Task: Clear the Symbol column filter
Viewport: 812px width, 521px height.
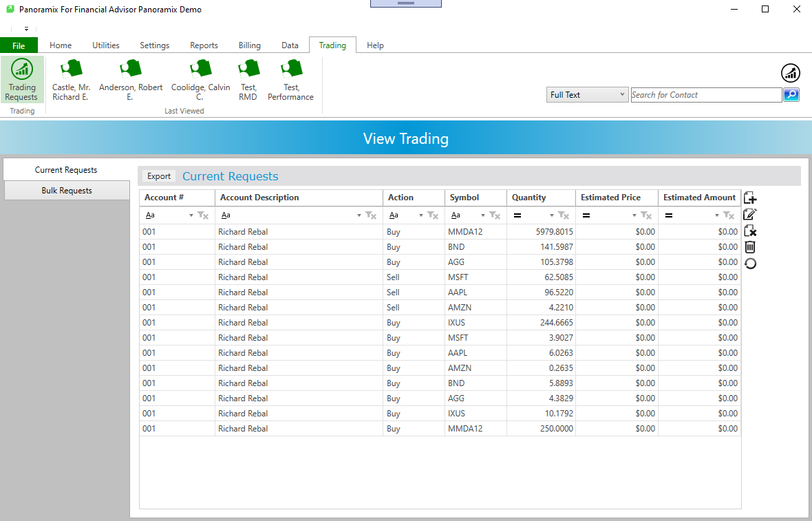Action: (495, 215)
